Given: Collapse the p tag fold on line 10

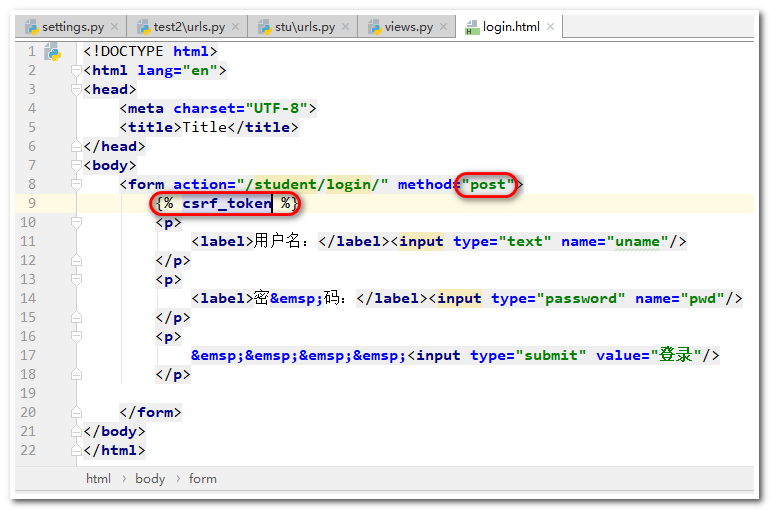Looking at the screenshot, I should click(x=76, y=222).
